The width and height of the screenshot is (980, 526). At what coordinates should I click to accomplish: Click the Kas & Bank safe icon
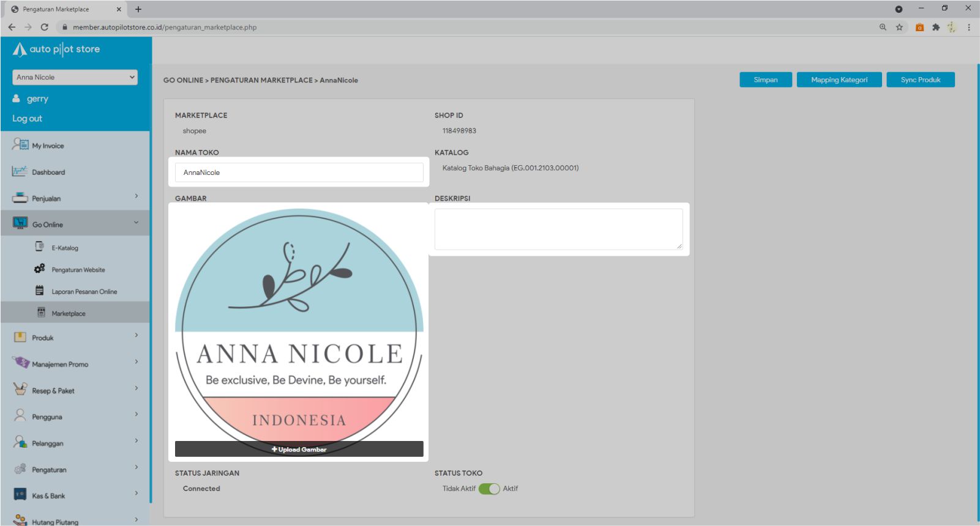coord(20,494)
